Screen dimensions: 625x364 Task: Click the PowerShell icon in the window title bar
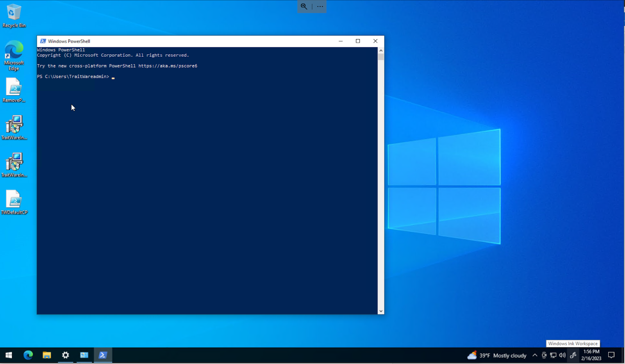43,41
